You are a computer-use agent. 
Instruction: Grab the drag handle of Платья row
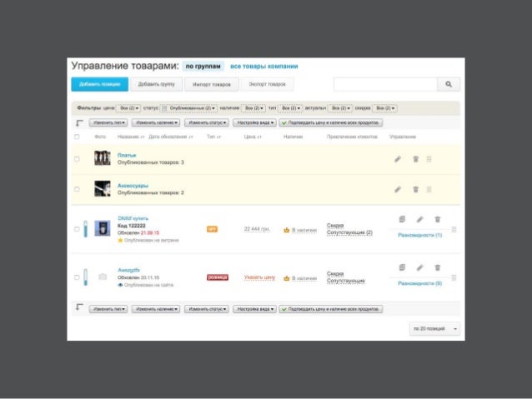click(429, 159)
